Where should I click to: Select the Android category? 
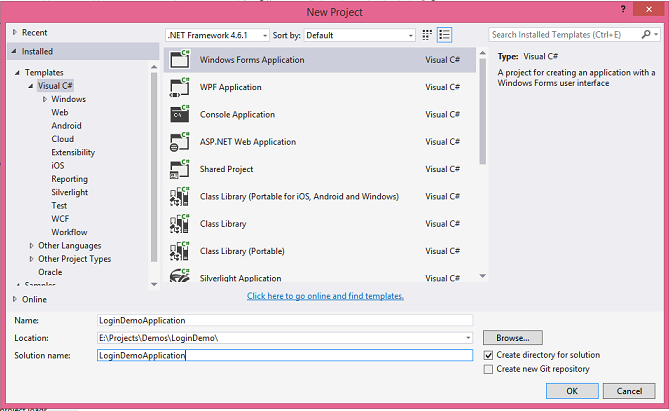(66, 125)
